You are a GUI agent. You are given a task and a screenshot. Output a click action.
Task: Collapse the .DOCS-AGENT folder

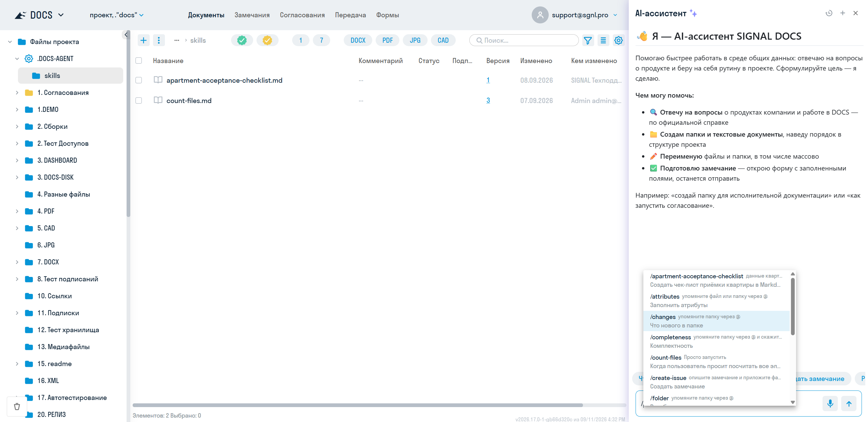[x=17, y=59]
